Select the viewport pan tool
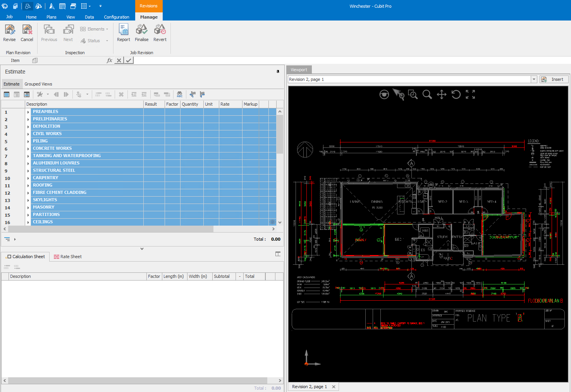The width and height of the screenshot is (571, 392). [442, 94]
